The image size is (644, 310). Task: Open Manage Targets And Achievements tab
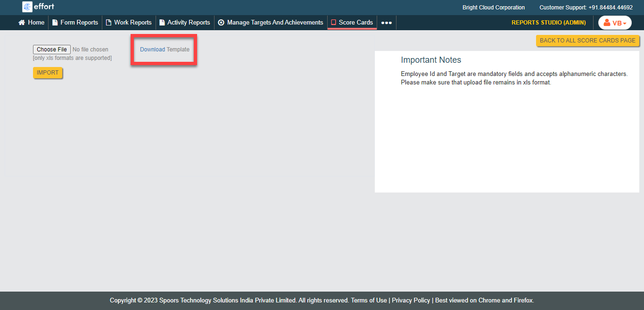(275, 23)
